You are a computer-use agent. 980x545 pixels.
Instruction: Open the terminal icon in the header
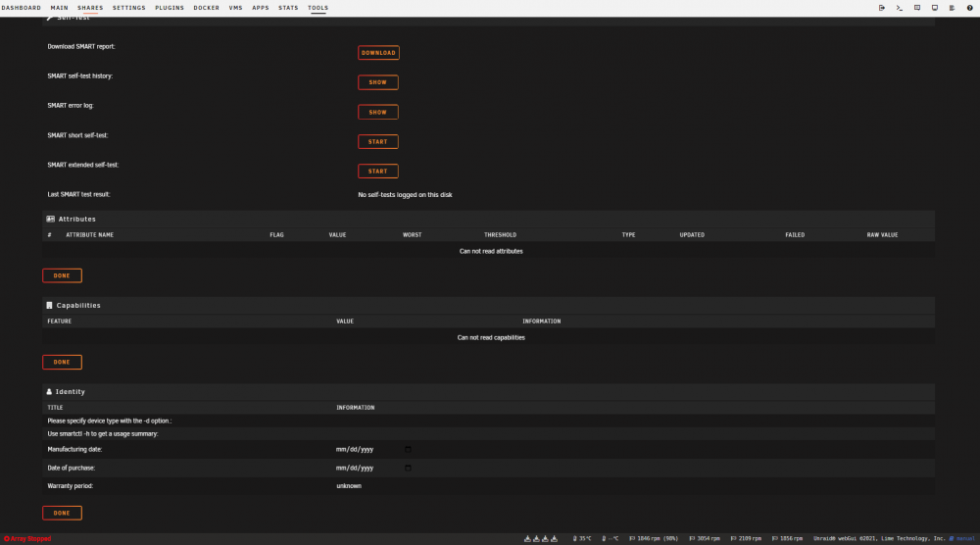899,8
